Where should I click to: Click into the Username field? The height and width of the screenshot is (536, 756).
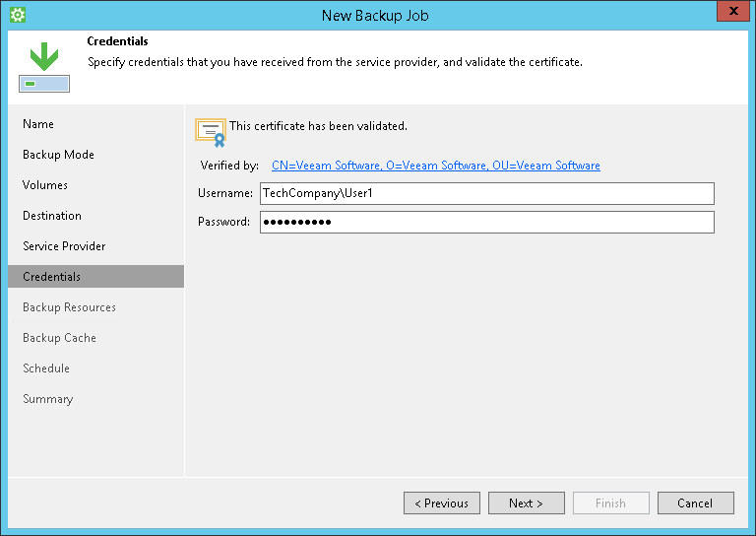[x=486, y=193]
